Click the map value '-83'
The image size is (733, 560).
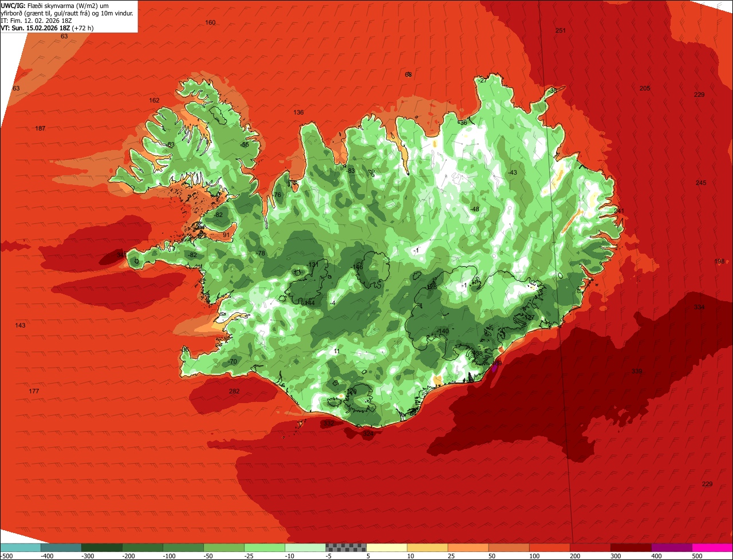[350, 171]
